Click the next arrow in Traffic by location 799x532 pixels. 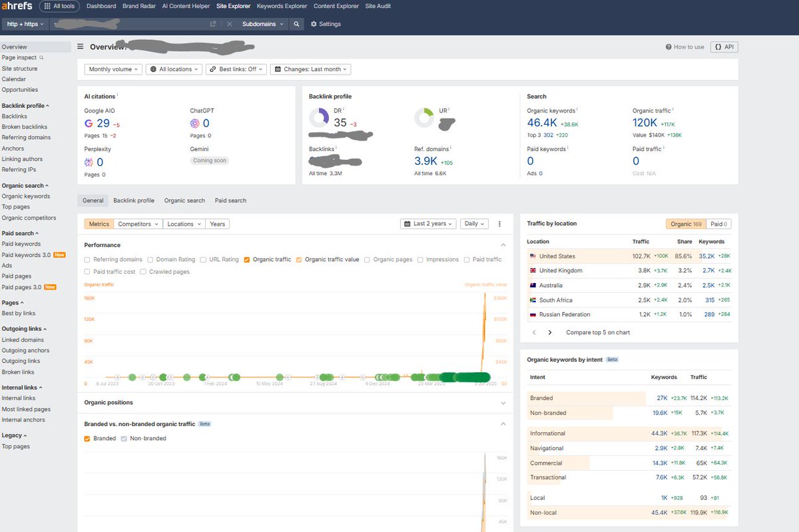pyautogui.click(x=550, y=332)
